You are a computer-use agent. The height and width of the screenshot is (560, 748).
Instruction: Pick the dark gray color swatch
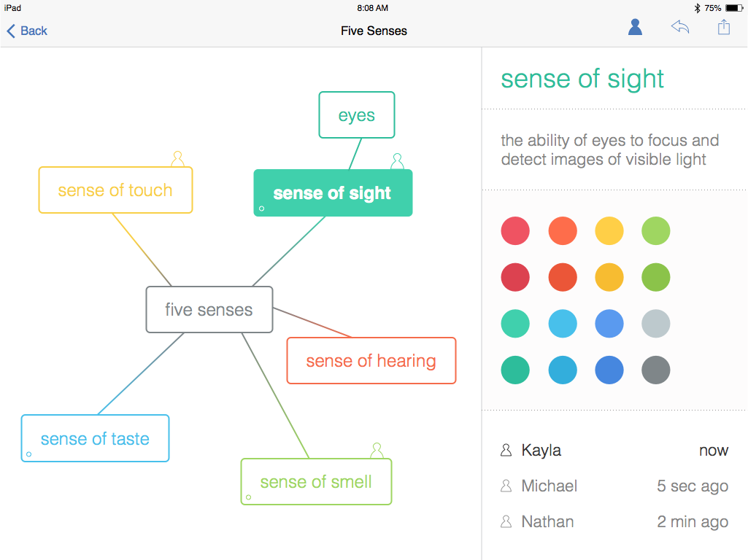pos(656,370)
